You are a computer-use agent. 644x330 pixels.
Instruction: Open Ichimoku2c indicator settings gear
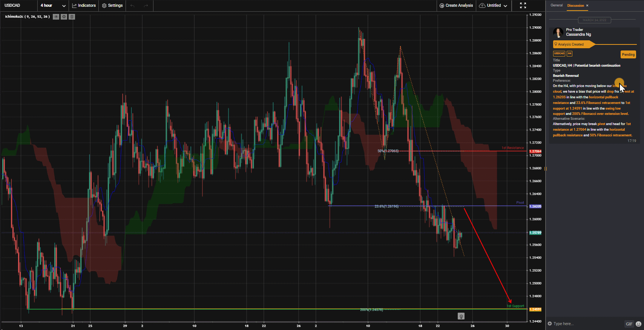64,17
